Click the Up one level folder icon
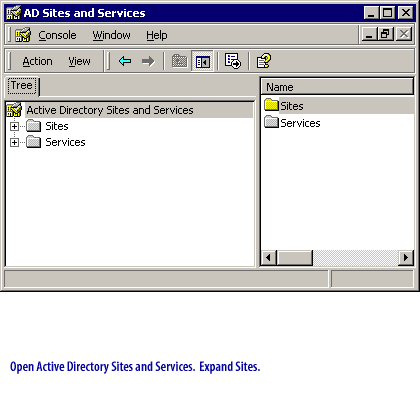The width and height of the screenshot is (420, 400). (179, 61)
